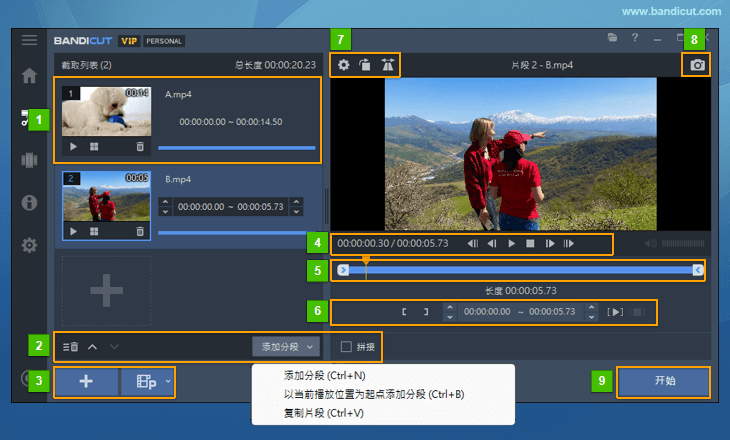Click the timeline end handle
The width and height of the screenshot is (730, 440).
point(697,270)
